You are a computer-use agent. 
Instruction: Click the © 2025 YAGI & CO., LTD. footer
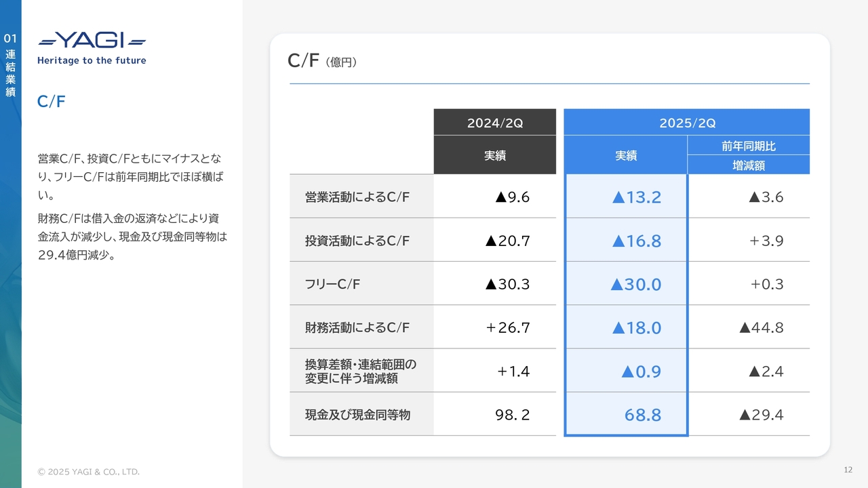click(89, 472)
